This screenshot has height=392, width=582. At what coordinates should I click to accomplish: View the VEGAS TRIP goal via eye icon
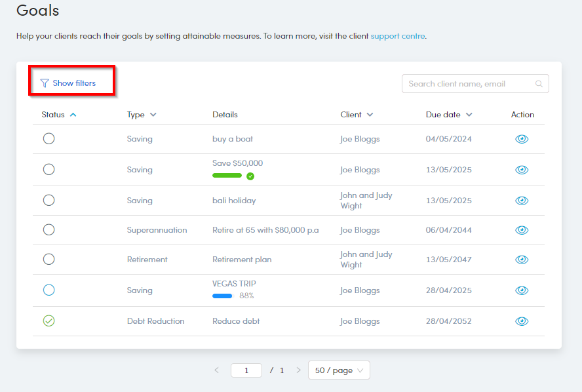(x=522, y=290)
